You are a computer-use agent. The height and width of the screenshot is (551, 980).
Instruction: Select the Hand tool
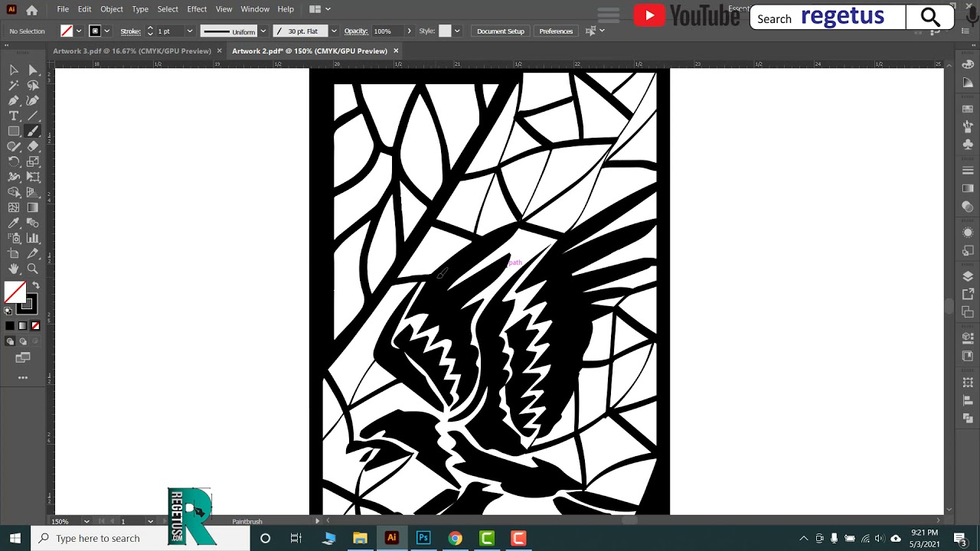[x=14, y=269]
